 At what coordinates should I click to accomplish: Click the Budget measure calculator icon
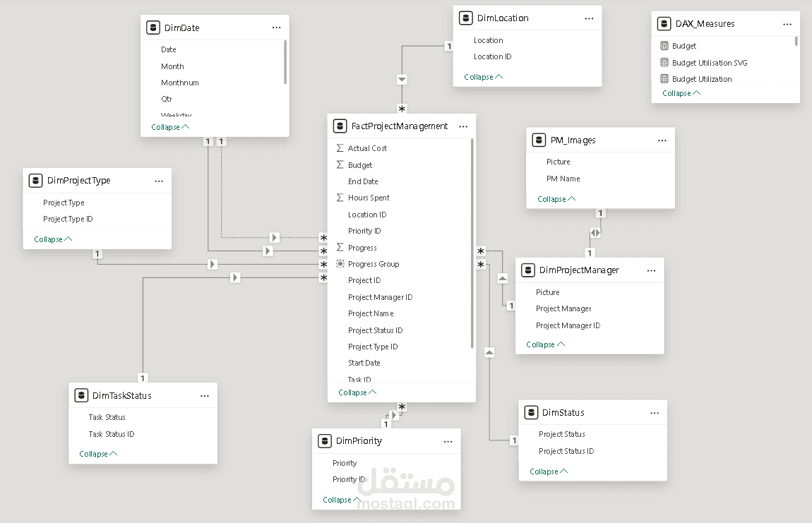click(664, 46)
